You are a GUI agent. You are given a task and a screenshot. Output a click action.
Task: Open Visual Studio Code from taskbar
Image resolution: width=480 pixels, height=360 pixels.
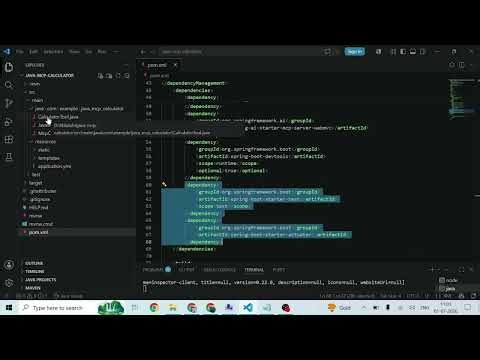coord(248,307)
